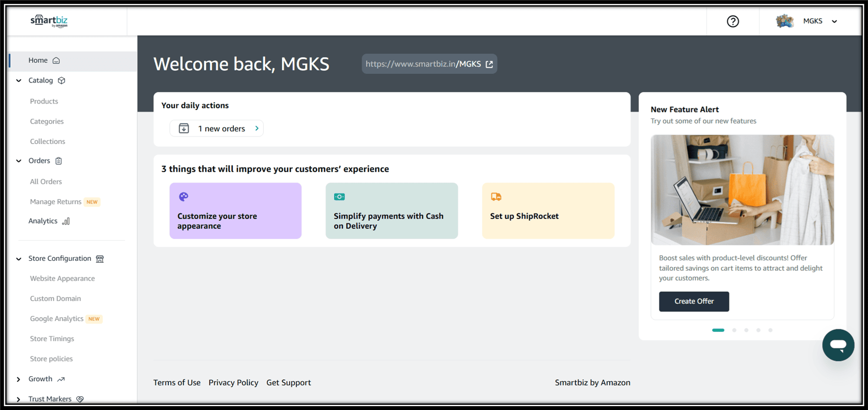Screen dimensions: 868x410
Task: Expand the Trust Markers chevron
Action: point(18,399)
